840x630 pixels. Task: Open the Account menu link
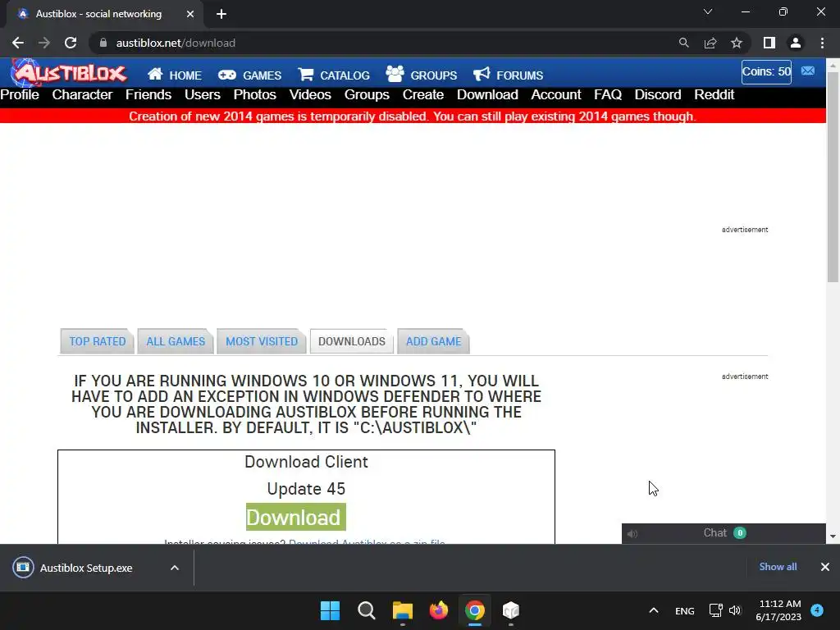pos(556,95)
